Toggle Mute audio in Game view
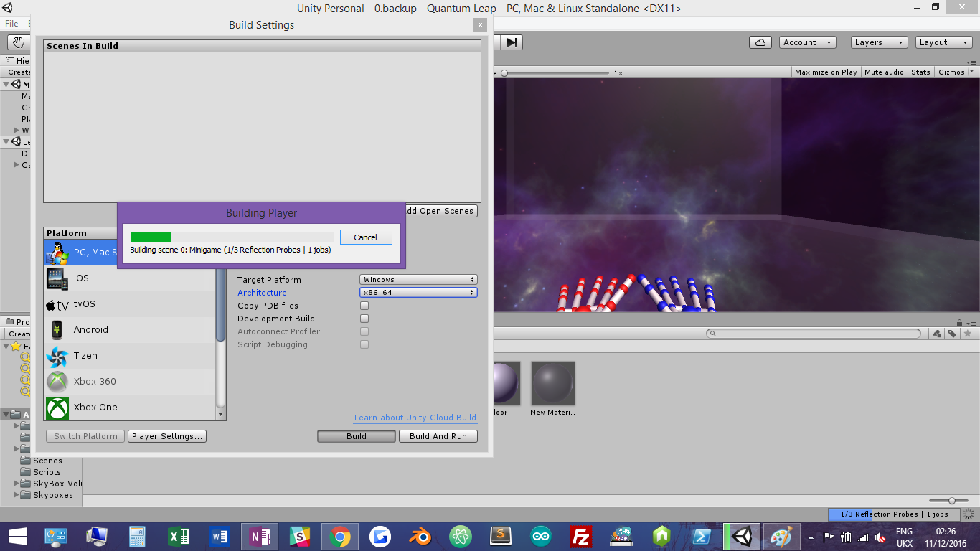Image resolution: width=980 pixels, height=551 pixels. coord(884,72)
